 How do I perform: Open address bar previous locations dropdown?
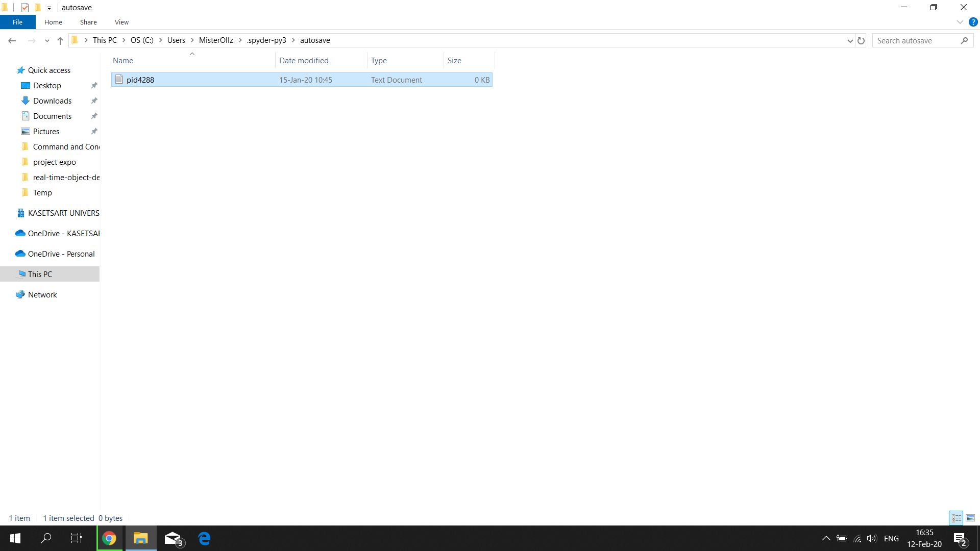tap(850, 41)
